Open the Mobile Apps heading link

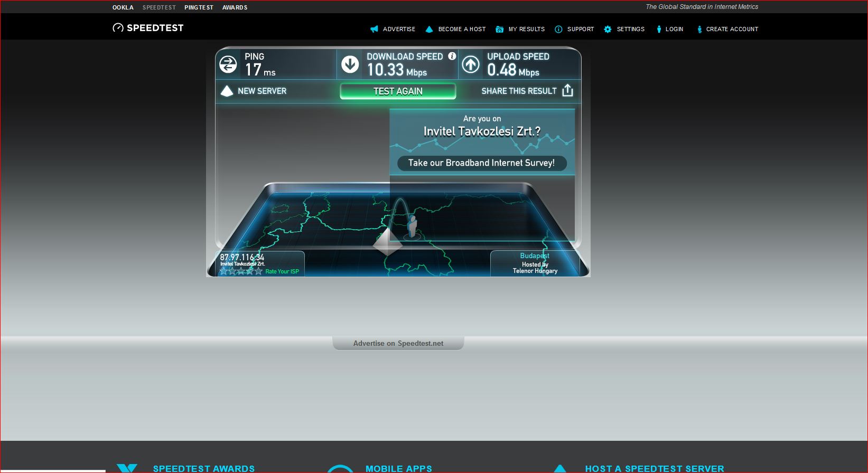click(399, 468)
